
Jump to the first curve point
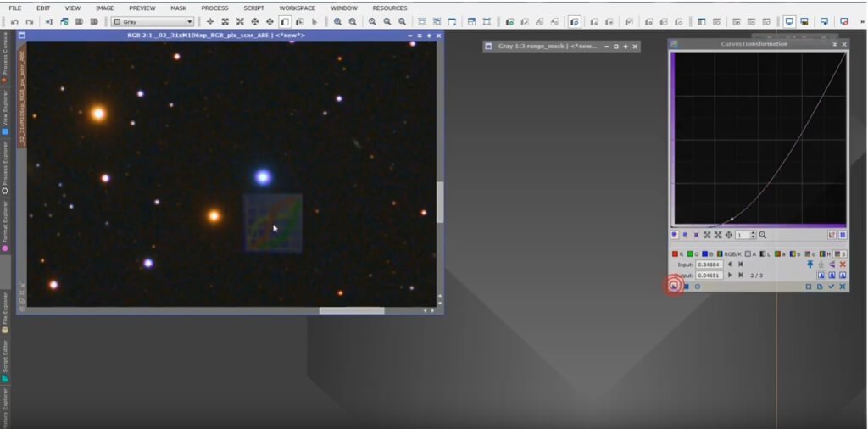[741, 264]
